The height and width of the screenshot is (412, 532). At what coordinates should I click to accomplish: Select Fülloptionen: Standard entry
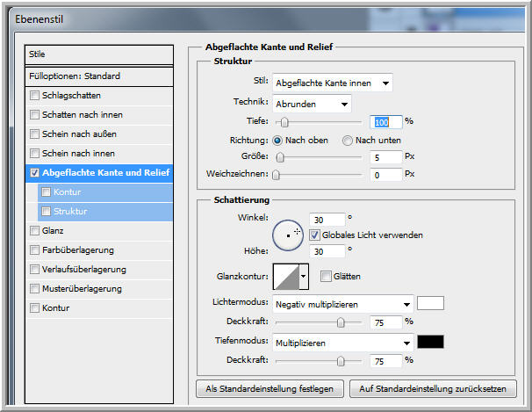tap(99, 76)
